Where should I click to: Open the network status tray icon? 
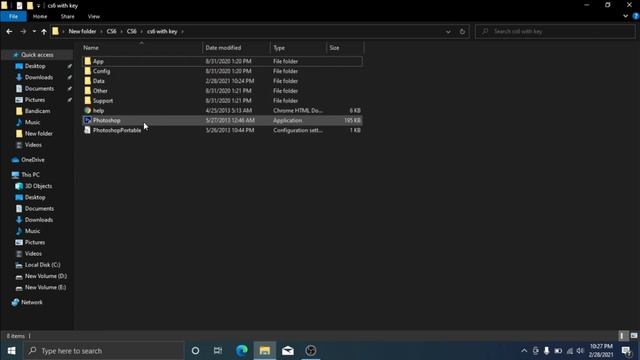pos(569,351)
